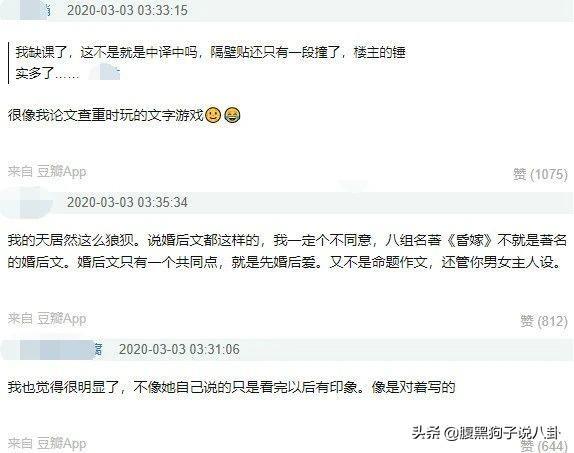The image size is (574, 453).
Task: Open 豆瓣App link under first comment
Action: coord(62,171)
